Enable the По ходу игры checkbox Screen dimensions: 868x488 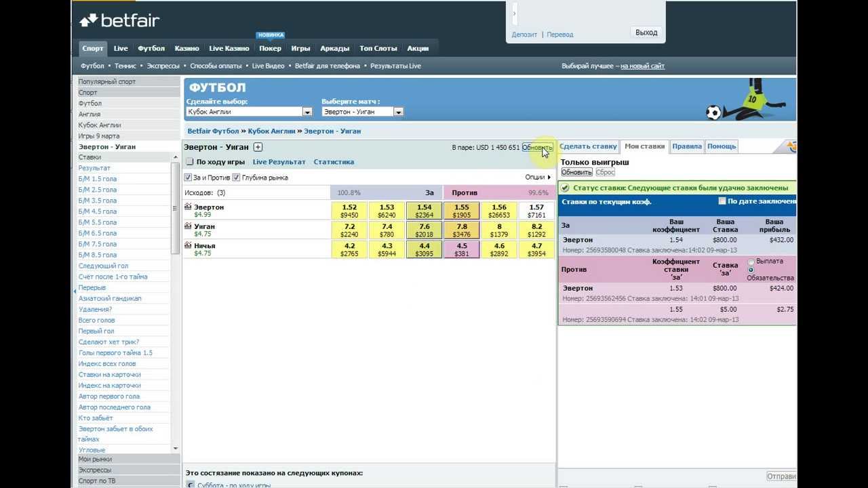coord(190,162)
